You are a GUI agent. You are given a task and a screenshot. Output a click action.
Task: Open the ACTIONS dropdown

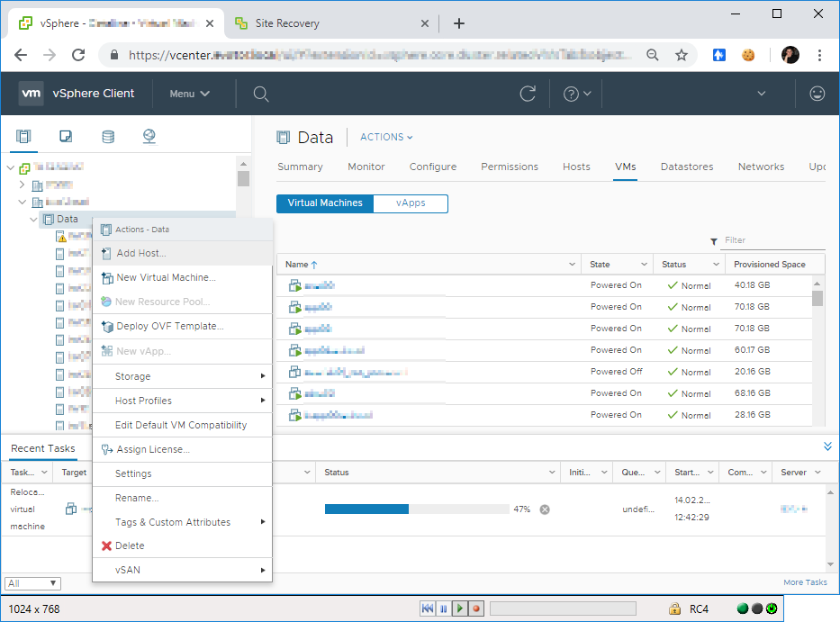[386, 137]
